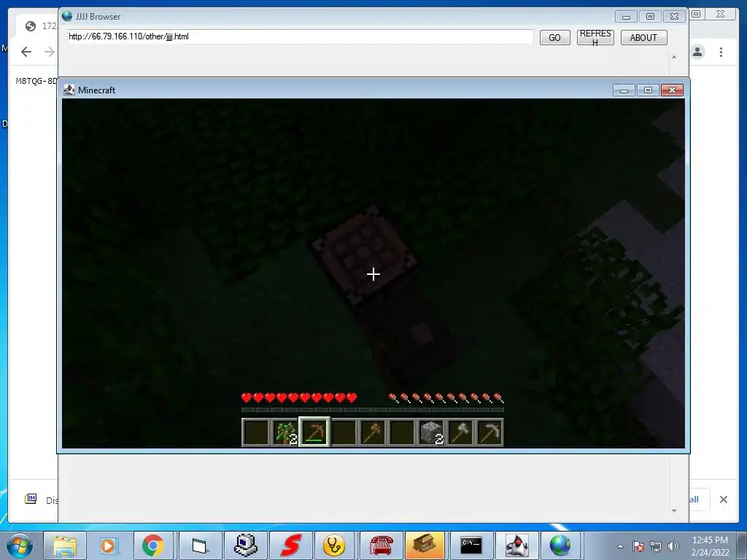Open Action Center flag icon
The height and width of the screenshot is (560, 747).
pos(638,546)
